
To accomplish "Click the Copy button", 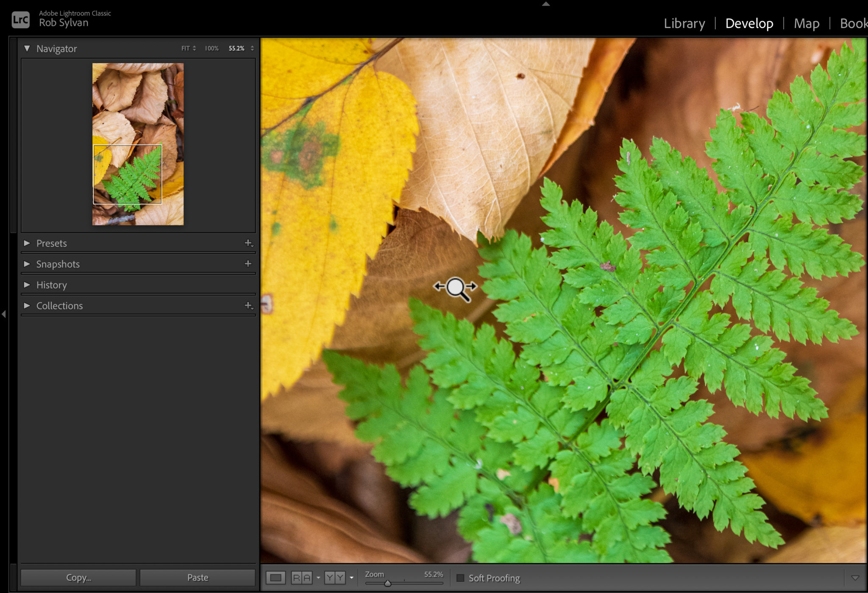I will pyautogui.click(x=78, y=577).
